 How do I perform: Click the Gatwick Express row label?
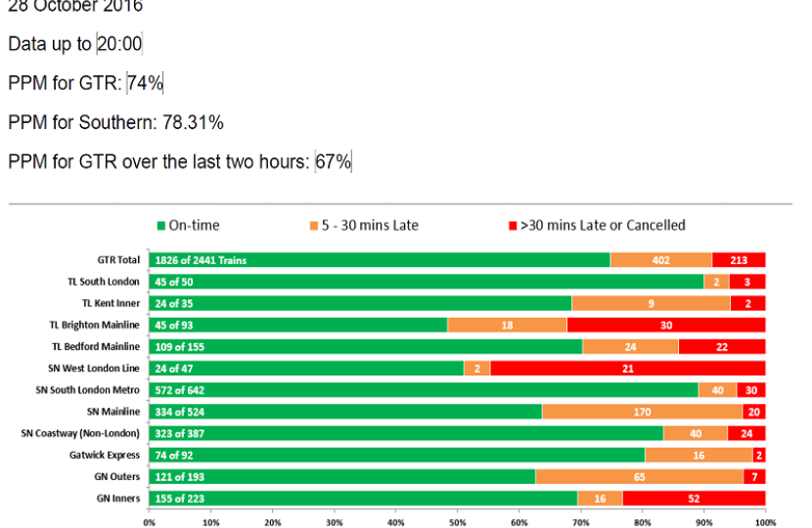coord(113,455)
